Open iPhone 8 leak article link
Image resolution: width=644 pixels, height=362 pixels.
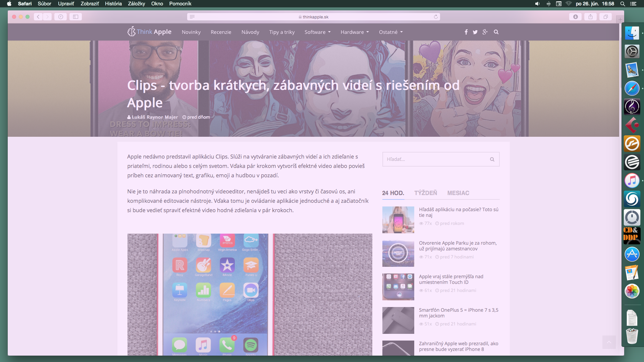click(x=459, y=347)
